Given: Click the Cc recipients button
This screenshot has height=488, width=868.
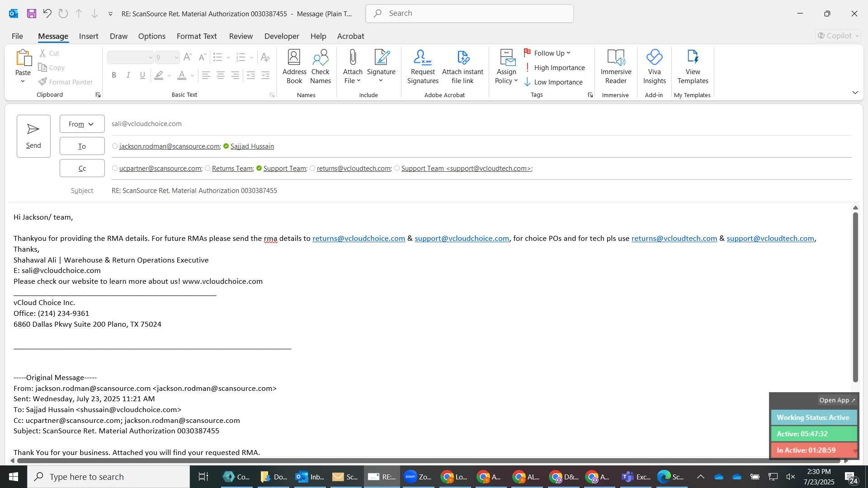Looking at the screenshot, I should point(82,168).
